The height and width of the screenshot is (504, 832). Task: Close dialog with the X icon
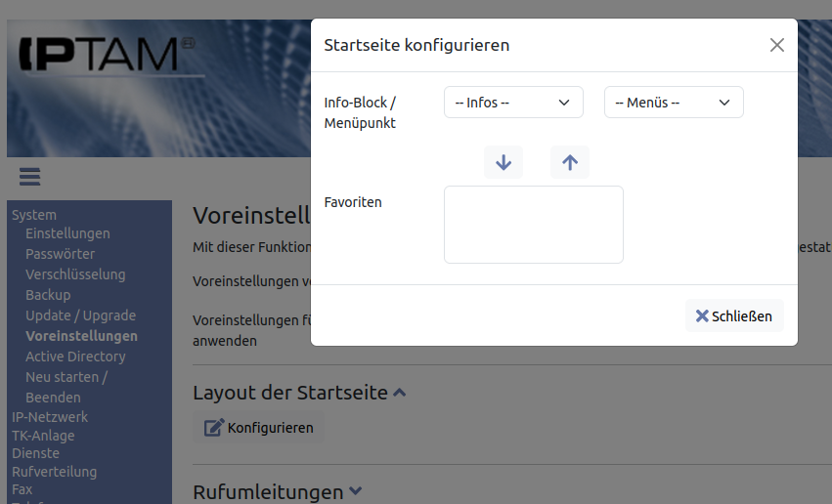(777, 45)
